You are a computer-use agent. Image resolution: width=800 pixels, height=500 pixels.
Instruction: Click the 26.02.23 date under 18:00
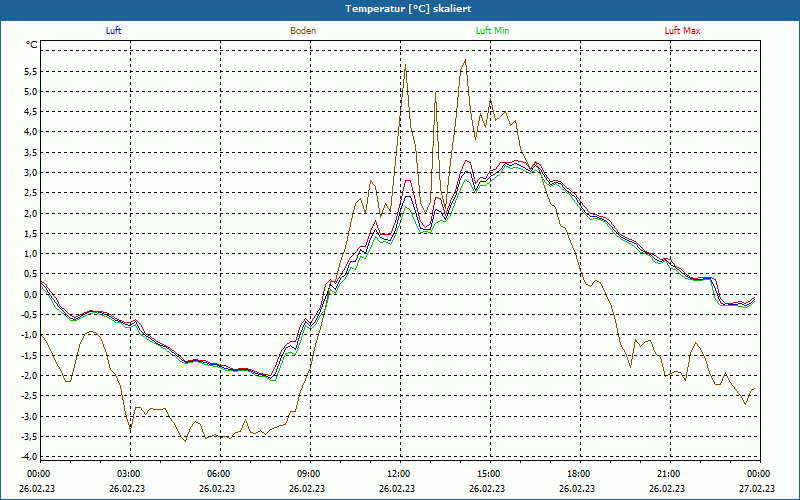tap(577, 488)
